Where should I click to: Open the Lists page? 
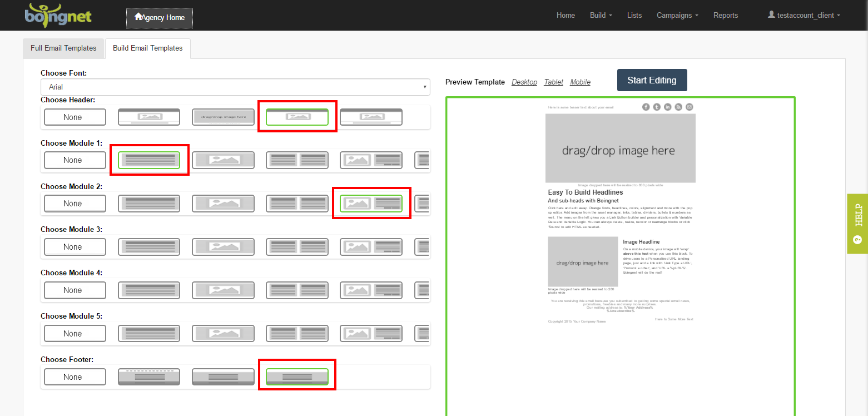click(634, 15)
